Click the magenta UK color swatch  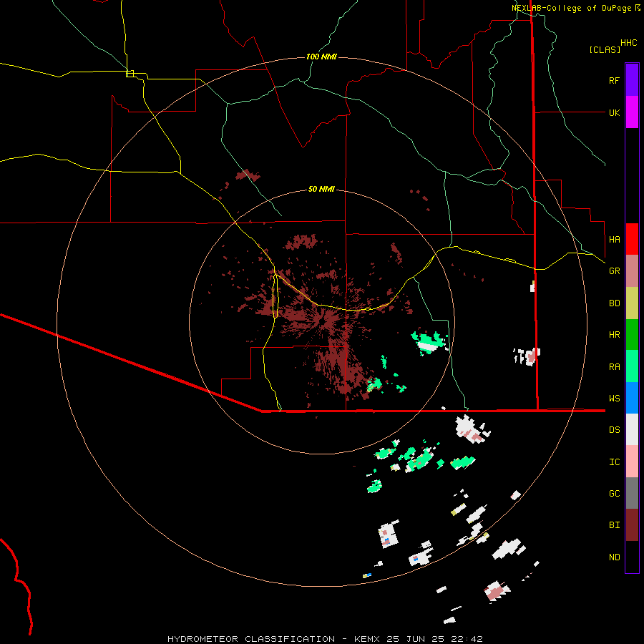point(632,112)
